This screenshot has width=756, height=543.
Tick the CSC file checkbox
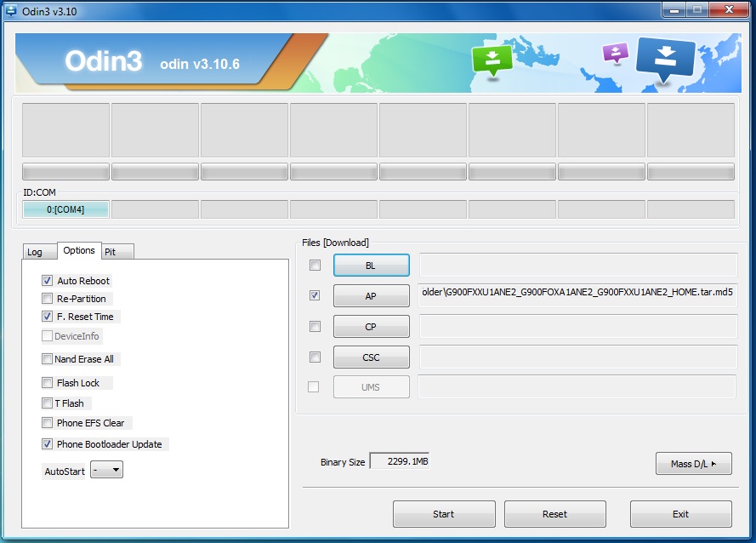coord(315,357)
